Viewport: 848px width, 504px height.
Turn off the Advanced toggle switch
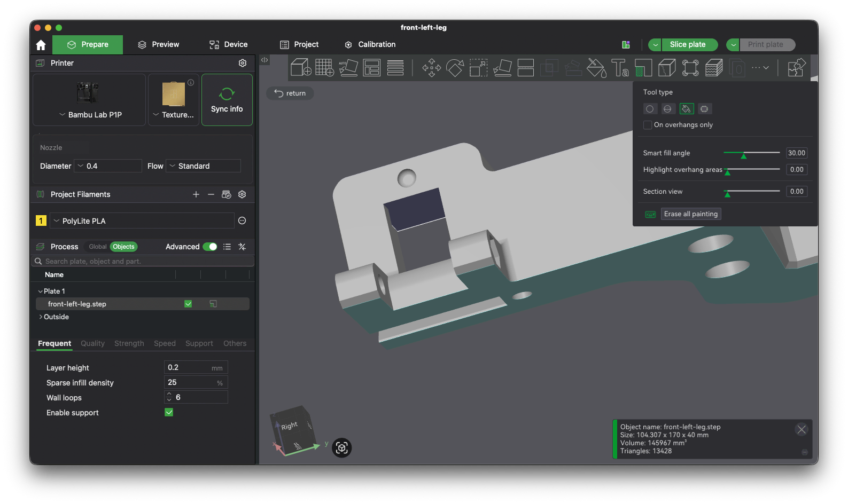[x=210, y=247]
